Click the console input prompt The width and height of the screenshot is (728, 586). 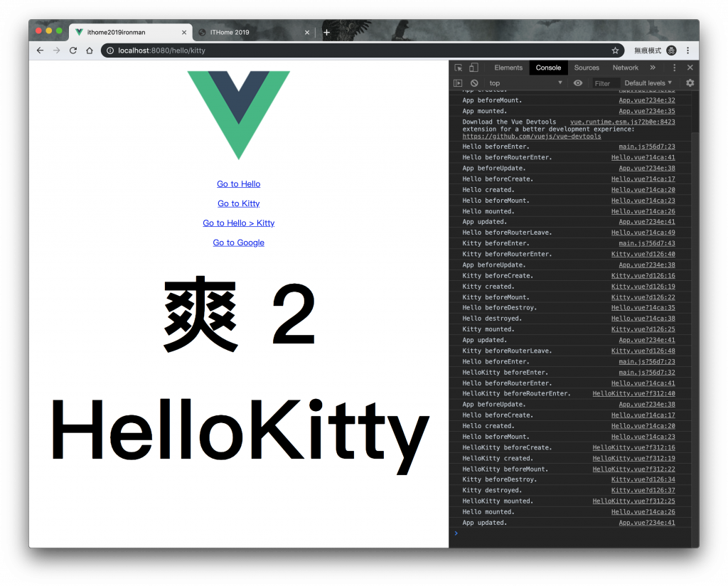coord(569,533)
